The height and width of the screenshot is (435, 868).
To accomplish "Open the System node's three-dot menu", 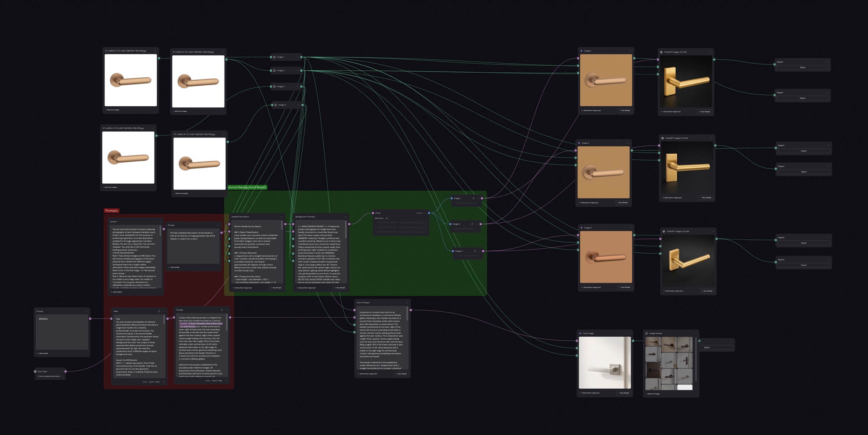I will point(160,222).
